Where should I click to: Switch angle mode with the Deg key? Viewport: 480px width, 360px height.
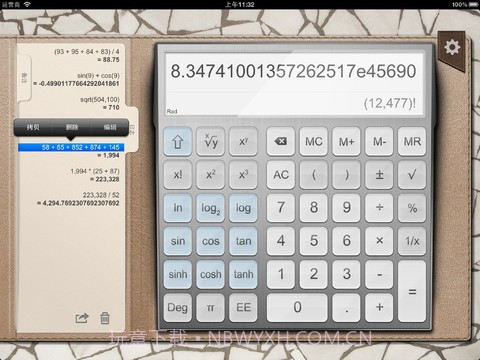[x=178, y=307]
